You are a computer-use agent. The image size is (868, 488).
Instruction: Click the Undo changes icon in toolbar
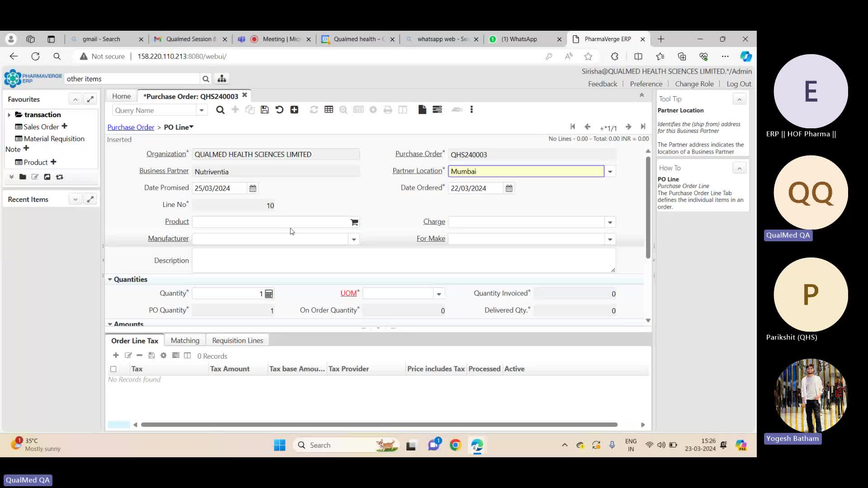pyautogui.click(x=279, y=110)
